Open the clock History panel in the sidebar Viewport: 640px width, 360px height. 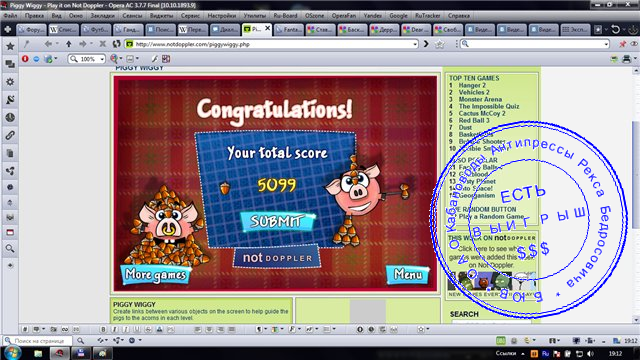(10, 118)
